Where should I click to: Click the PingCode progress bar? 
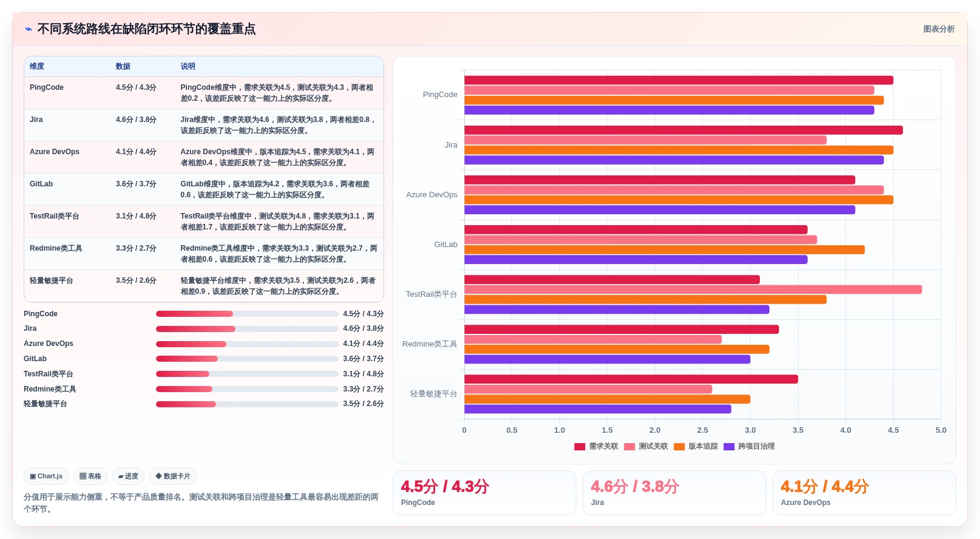pos(247,314)
